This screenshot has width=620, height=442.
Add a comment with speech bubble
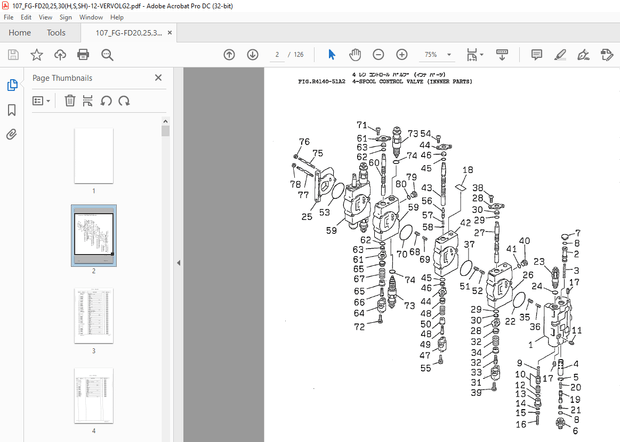tap(537, 55)
